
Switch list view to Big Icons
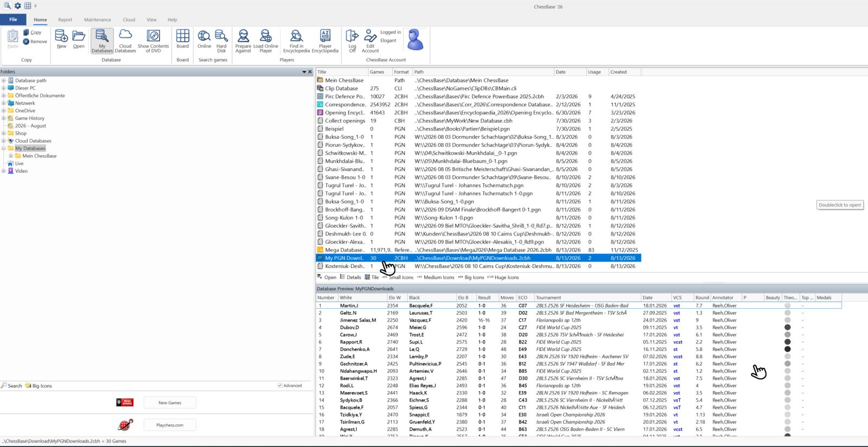(471, 277)
